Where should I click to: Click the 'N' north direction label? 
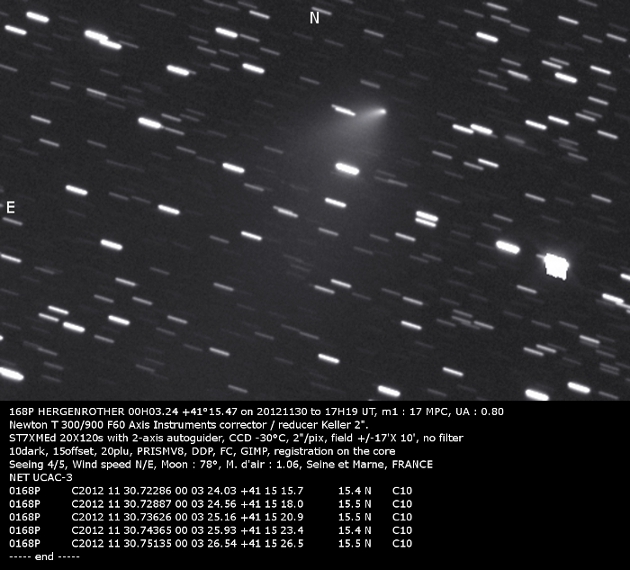click(x=314, y=18)
